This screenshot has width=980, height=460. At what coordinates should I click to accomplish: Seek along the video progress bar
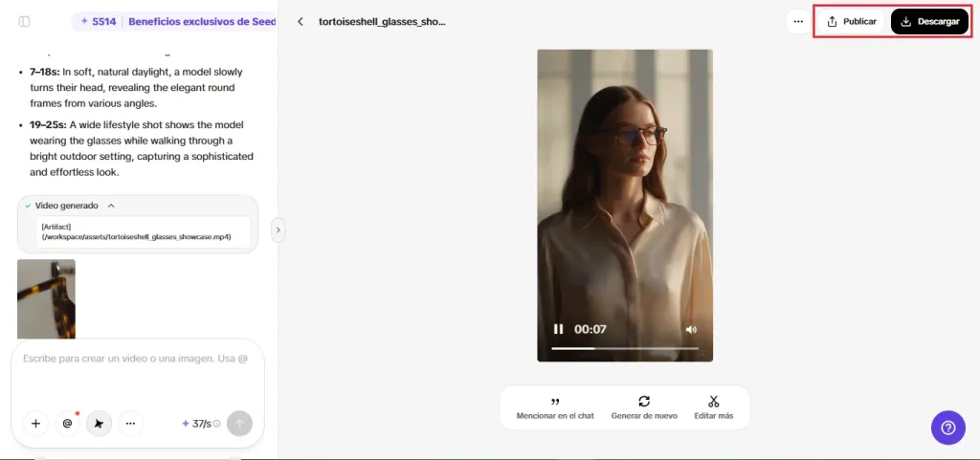coord(625,348)
